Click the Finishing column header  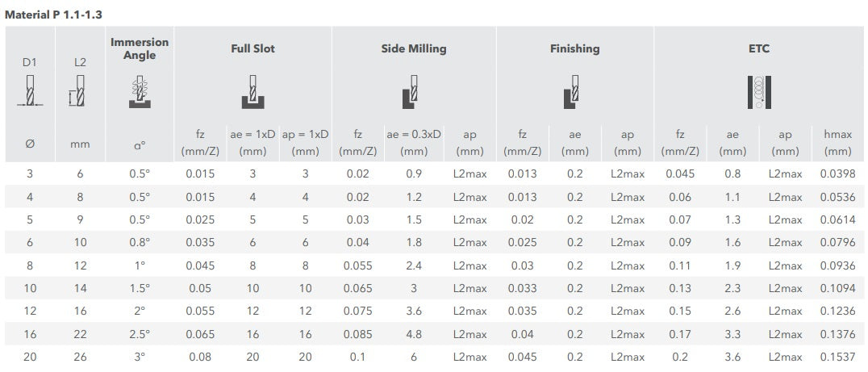(x=574, y=48)
